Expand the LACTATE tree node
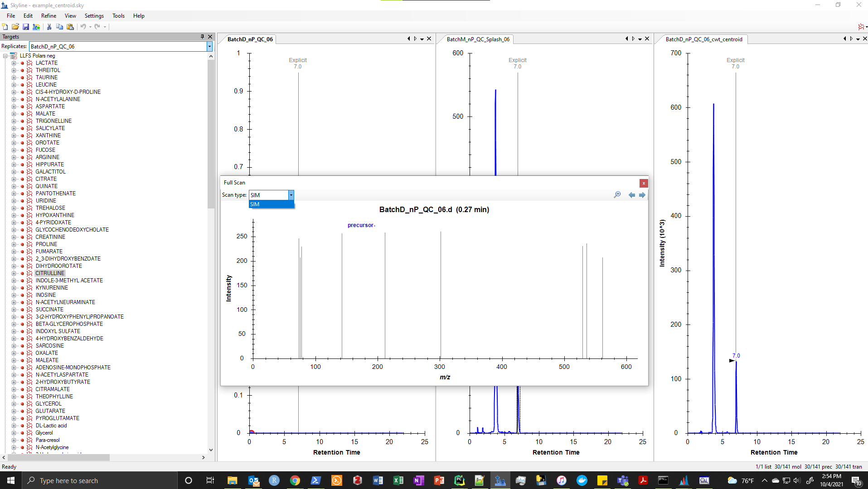The image size is (868, 489). tap(14, 63)
